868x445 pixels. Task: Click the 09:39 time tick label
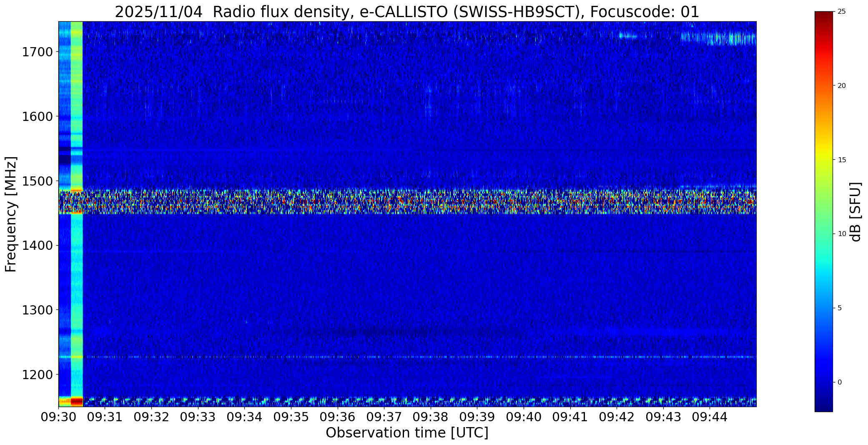click(477, 417)
